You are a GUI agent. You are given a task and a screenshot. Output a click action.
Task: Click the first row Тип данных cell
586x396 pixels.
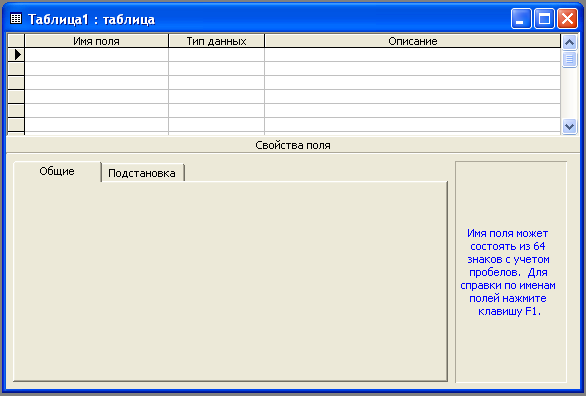216,55
